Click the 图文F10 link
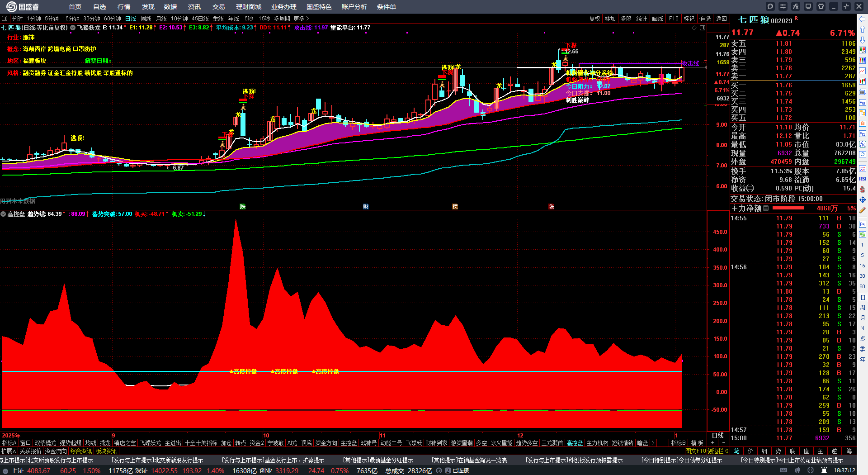The width and height of the screenshot is (868, 475). coord(695,451)
